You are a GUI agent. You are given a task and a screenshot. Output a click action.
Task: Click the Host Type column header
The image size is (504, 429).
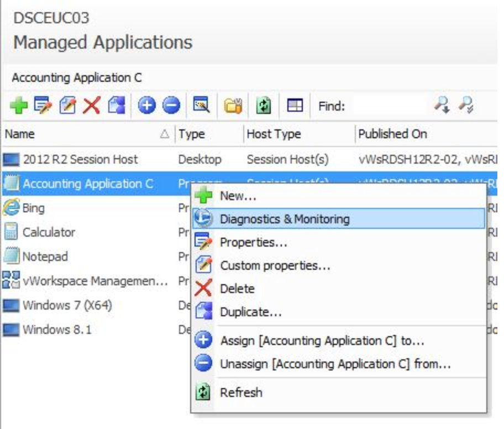[x=274, y=134]
